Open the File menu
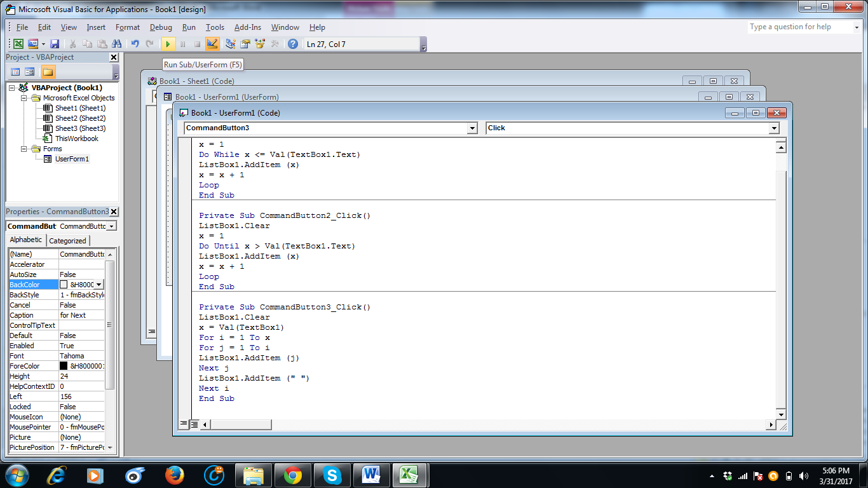Screen dimensions: 868x488 point(22,27)
